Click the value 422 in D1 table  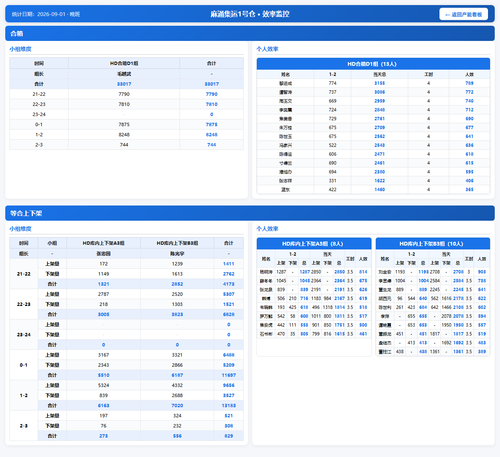tap(333, 189)
